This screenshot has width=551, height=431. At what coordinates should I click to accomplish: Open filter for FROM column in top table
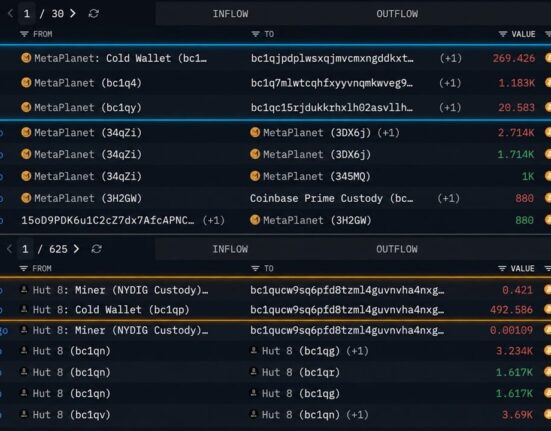[x=24, y=34]
